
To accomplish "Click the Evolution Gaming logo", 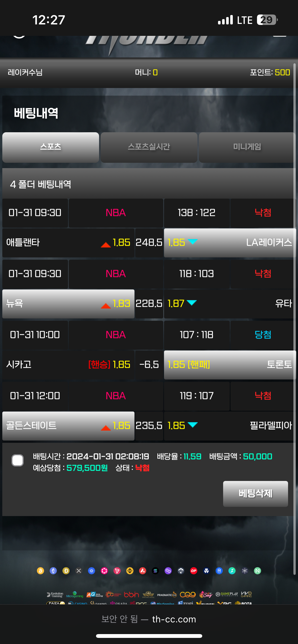I will pyautogui.click(x=55, y=594).
